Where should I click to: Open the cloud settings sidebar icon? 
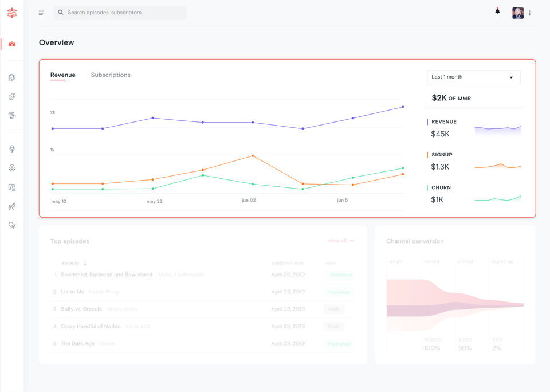[12, 225]
